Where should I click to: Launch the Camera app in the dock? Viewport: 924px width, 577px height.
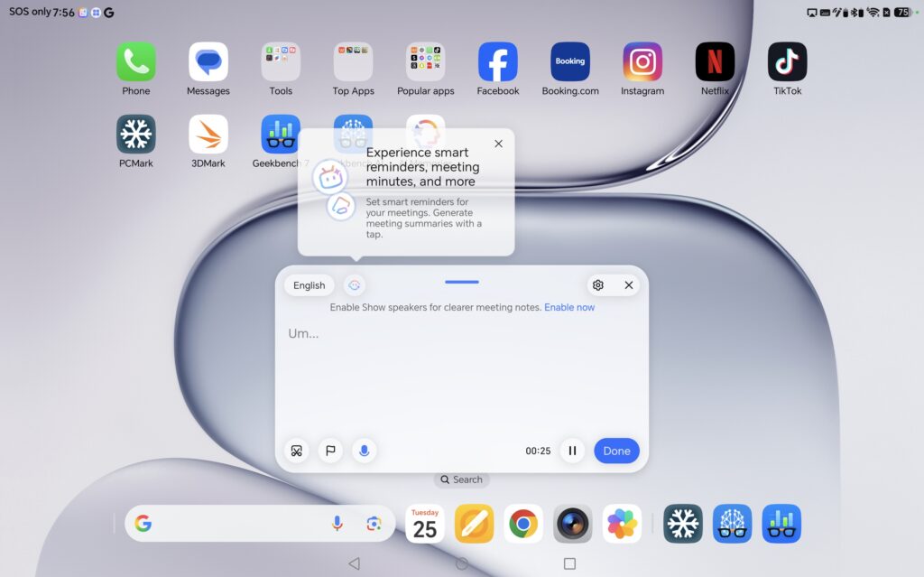coord(572,524)
